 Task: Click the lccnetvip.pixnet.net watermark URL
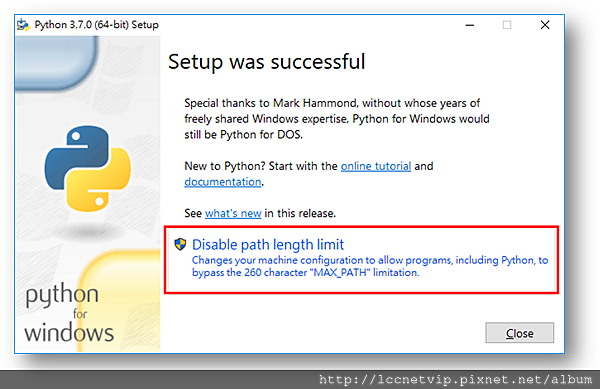pyautogui.click(x=455, y=379)
